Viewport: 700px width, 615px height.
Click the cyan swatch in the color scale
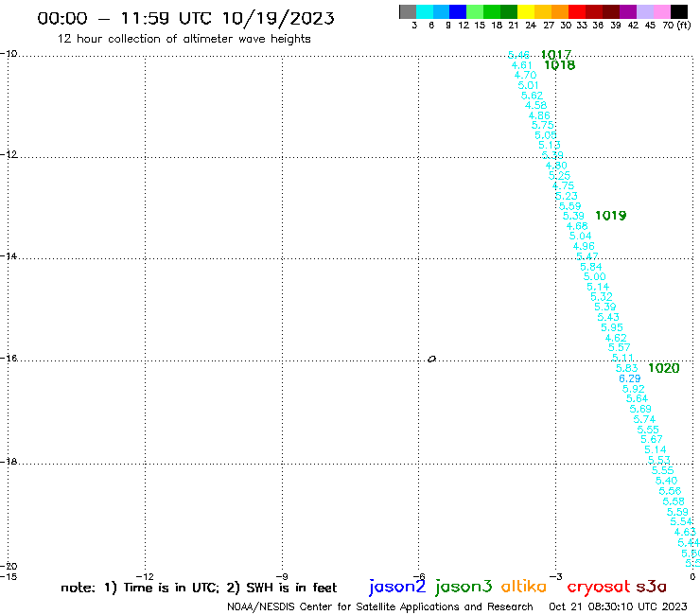point(425,11)
